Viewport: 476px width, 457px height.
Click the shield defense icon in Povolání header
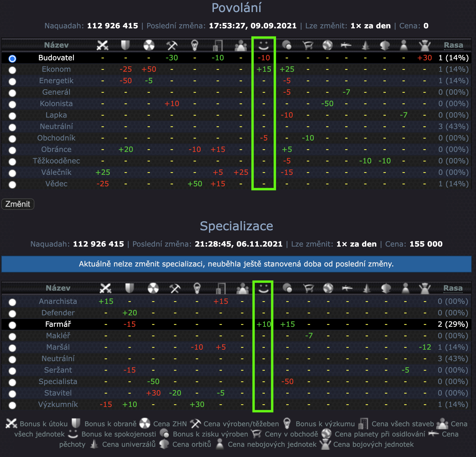point(125,45)
